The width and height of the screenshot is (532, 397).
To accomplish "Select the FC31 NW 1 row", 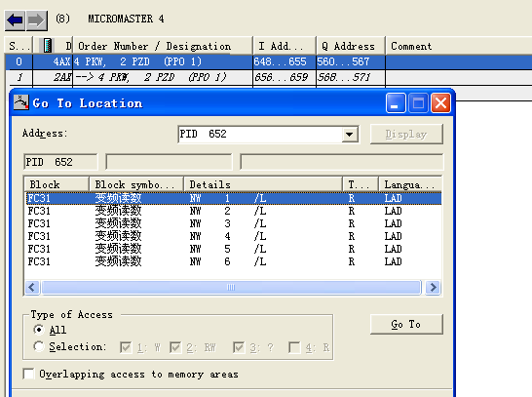I will tap(234, 198).
